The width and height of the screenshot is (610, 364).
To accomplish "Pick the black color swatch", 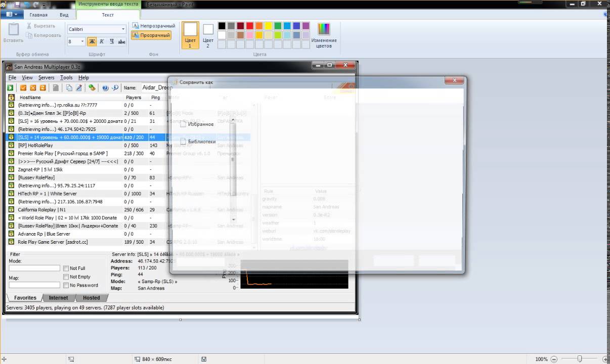I will click(x=222, y=26).
